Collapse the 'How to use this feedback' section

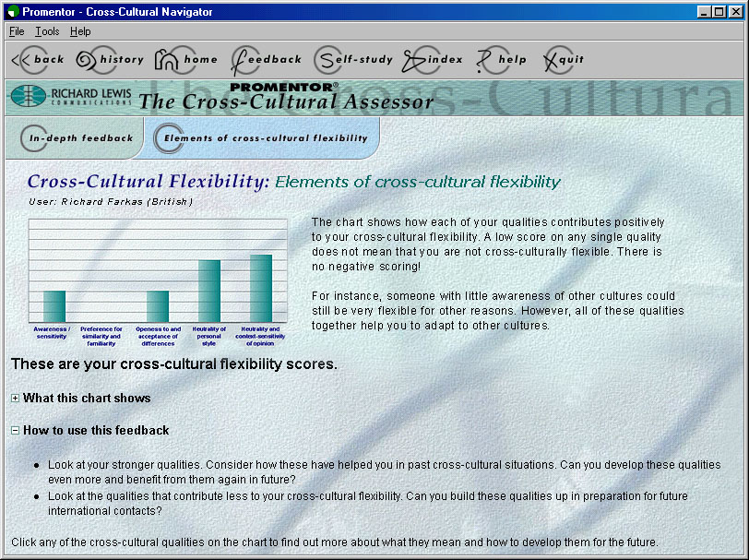pos(16,431)
